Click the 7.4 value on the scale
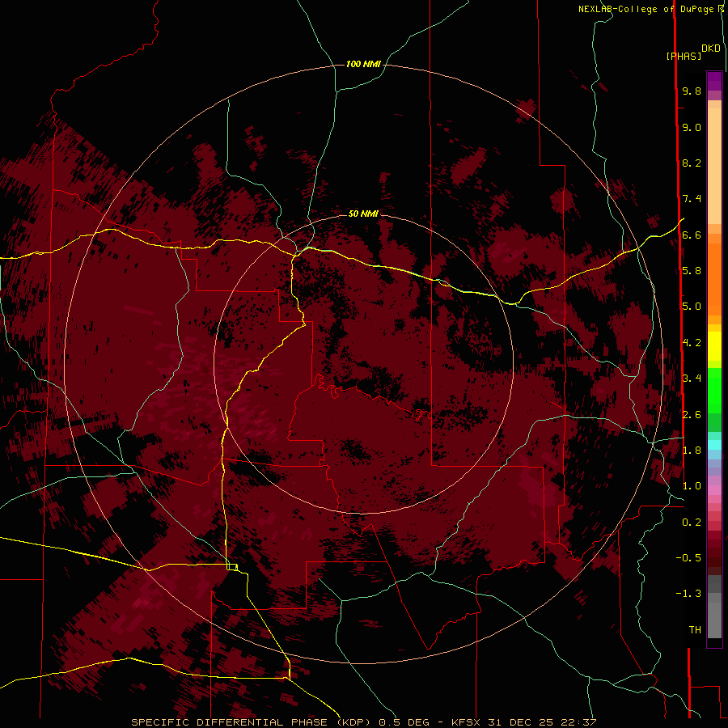This screenshot has height=728, width=728. [692, 199]
